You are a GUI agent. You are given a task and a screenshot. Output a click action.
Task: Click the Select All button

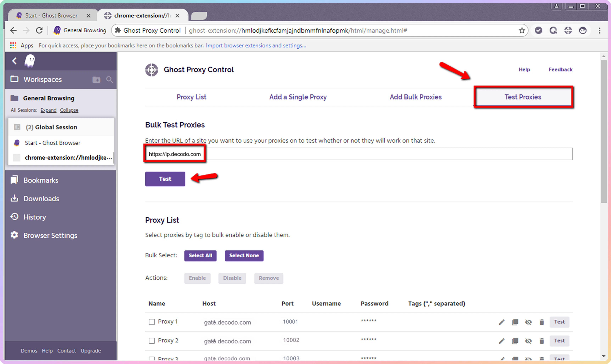pyautogui.click(x=200, y=256)
